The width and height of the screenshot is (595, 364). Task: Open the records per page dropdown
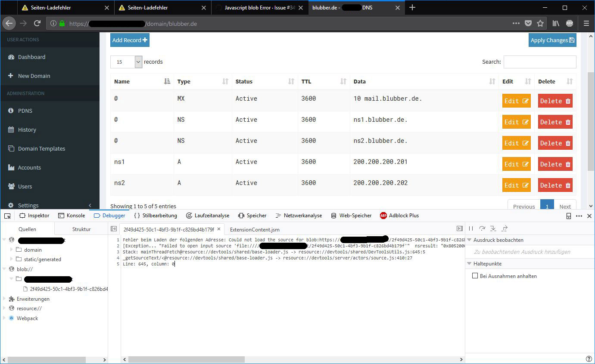click(126, 62)
